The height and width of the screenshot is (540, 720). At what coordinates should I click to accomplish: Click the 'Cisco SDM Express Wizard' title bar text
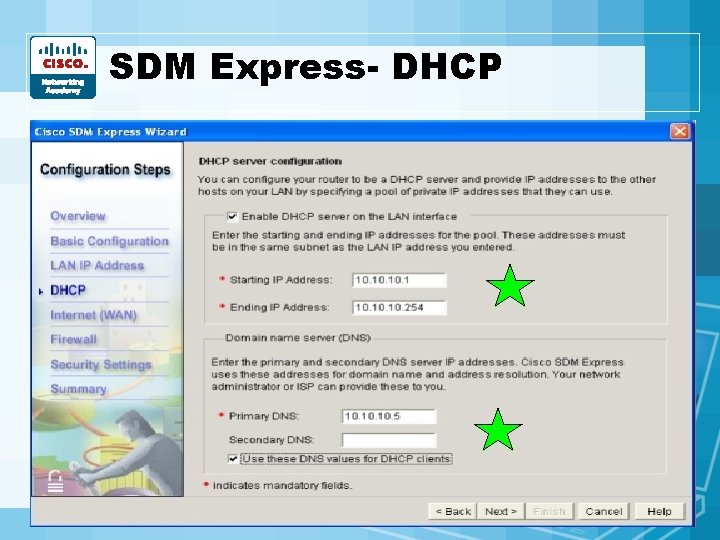111,132
